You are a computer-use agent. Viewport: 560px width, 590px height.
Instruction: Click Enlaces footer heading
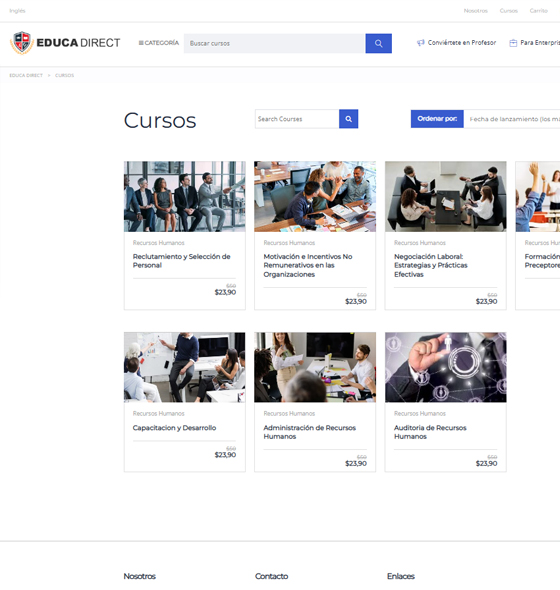pos(401,576)
